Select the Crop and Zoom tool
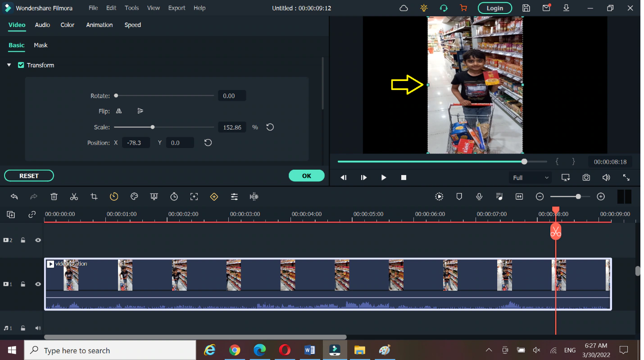The image size is (644, 360). (x=94, y=197)
